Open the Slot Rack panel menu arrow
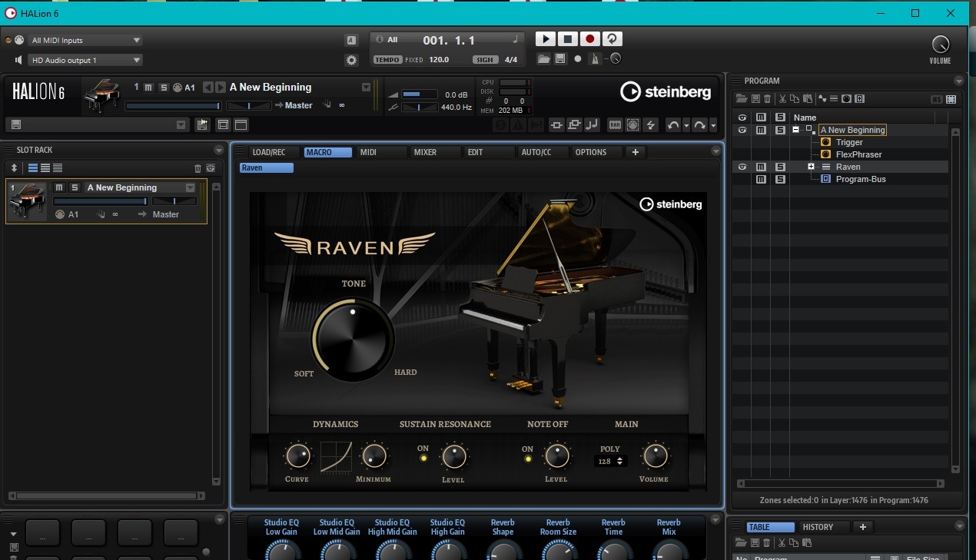 tap(218, 150)
